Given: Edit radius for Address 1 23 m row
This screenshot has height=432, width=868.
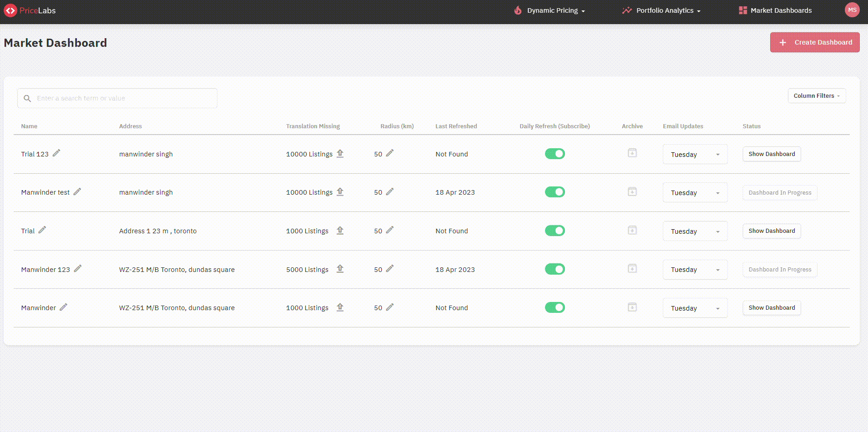Looking at the screenshot, I should click(390, 230).
